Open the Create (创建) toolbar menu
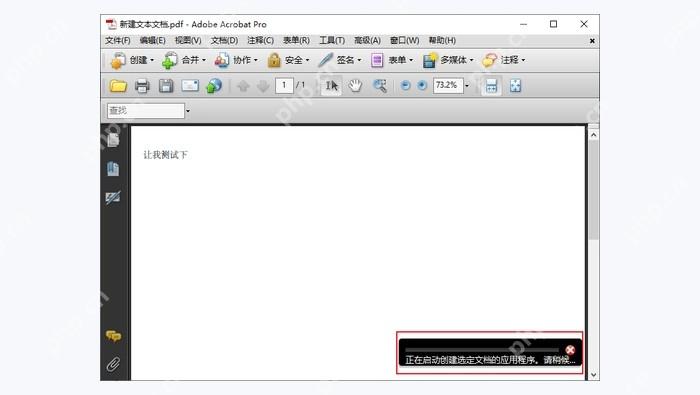The image size is (700, 395). pos(133,60)
